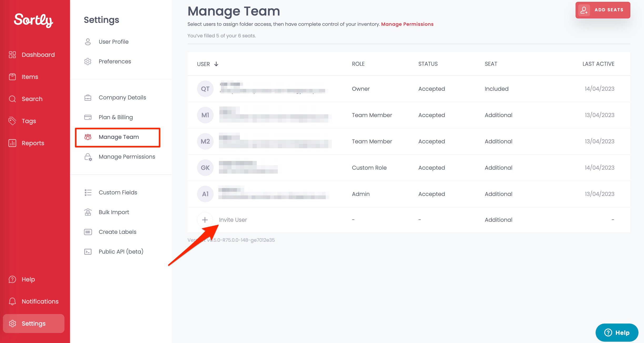Go to Dashboard in main menu

[x=38, y=55]
